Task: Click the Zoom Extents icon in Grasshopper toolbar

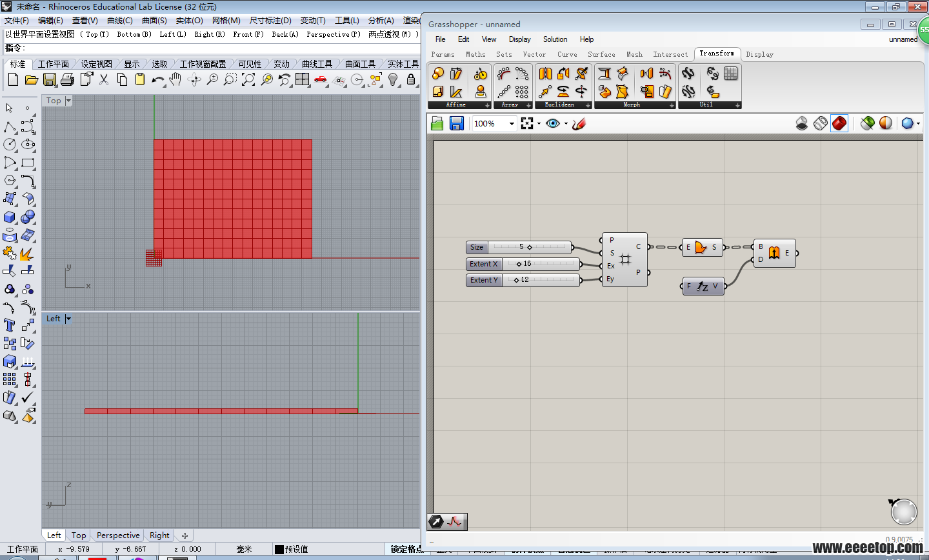Action: (527, 123)
